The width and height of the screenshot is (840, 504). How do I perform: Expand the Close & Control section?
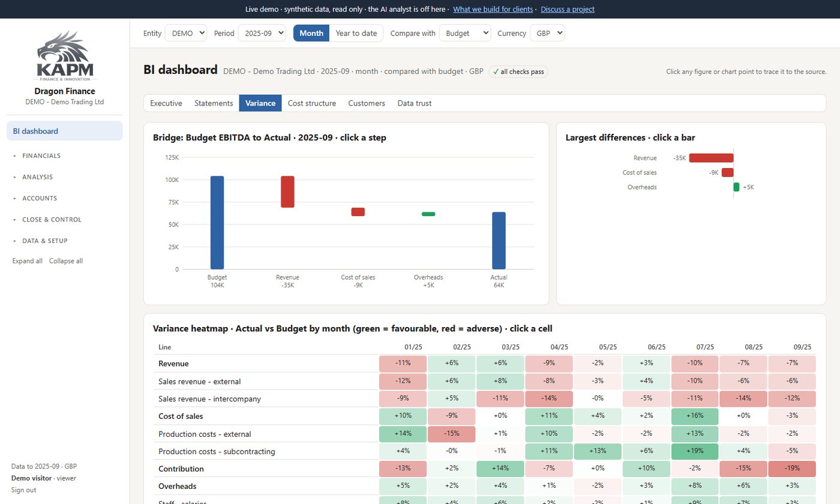(x=65, y=220)
